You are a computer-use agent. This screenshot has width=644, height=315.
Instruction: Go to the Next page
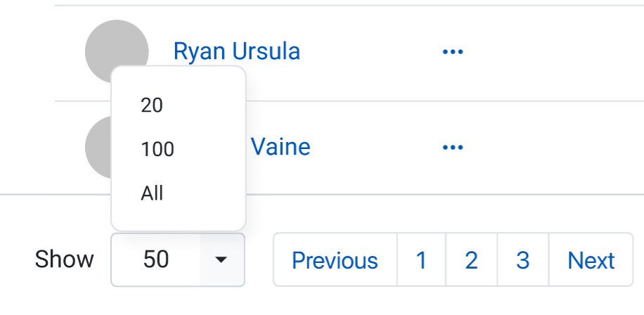[591, 259]
